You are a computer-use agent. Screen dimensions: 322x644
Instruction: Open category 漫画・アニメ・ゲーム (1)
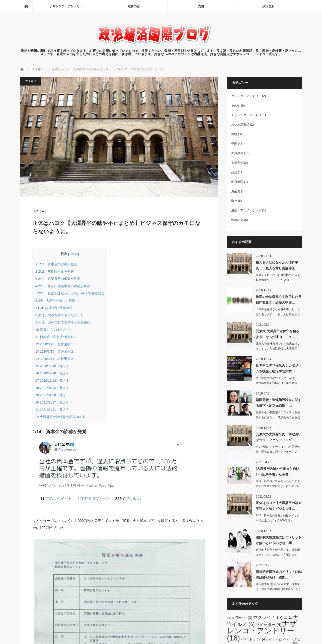click(249, 210)
